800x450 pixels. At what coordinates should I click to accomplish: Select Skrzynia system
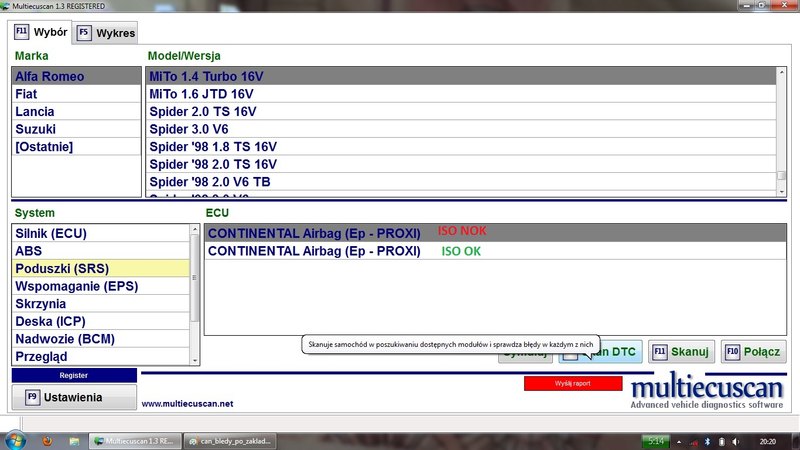click(101, 304)
